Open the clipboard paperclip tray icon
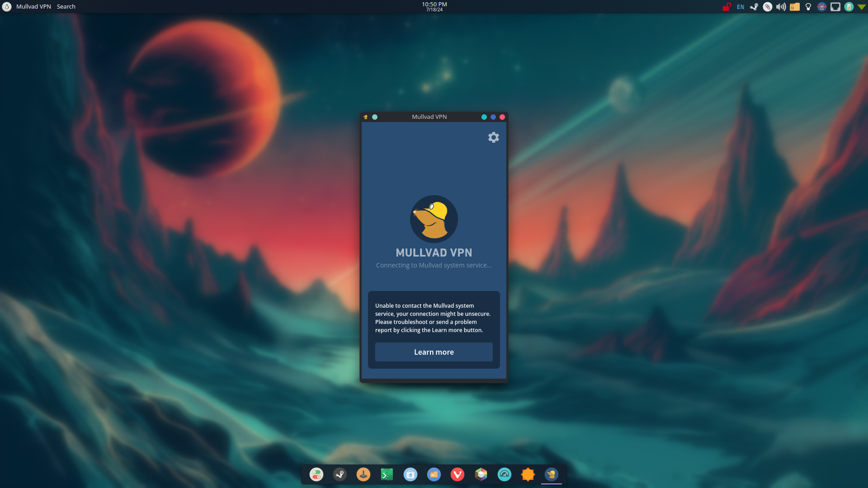 pos(767,7)
